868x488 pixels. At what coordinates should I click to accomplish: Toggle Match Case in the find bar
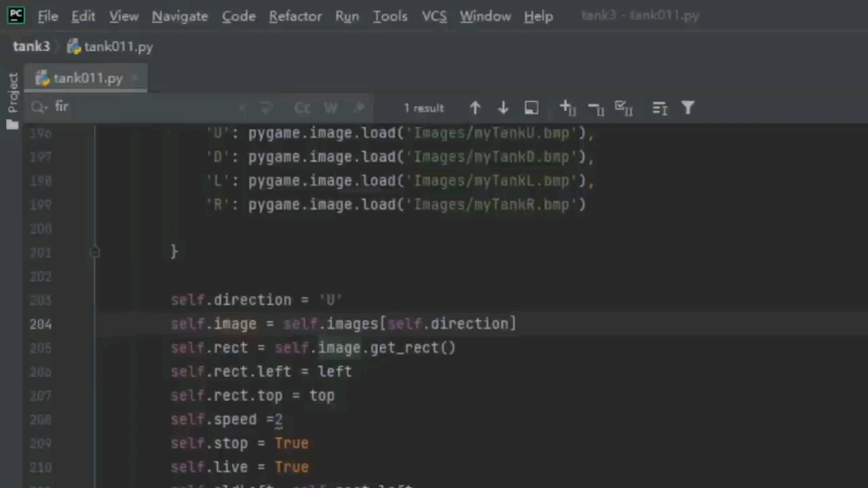coord(302,108)
